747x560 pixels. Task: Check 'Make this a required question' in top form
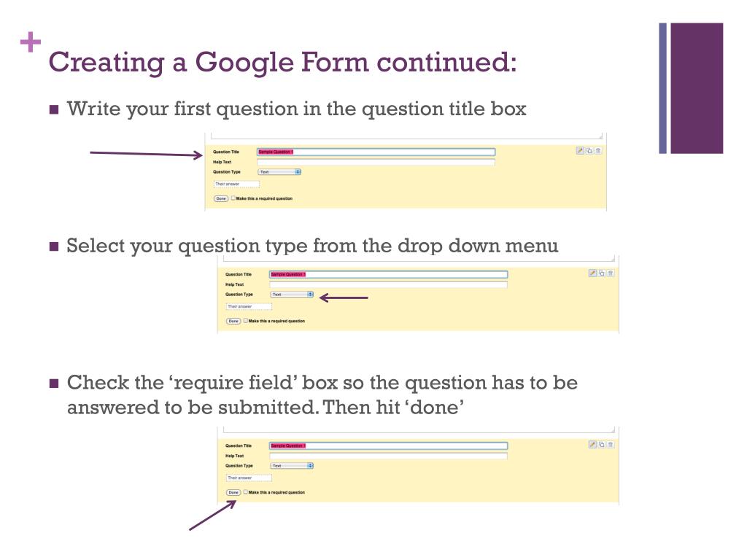coord(233,198)
